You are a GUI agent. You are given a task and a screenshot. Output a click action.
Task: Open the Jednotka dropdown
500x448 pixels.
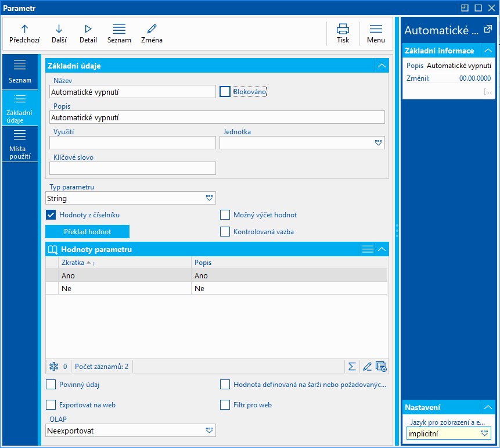[378, 142]
